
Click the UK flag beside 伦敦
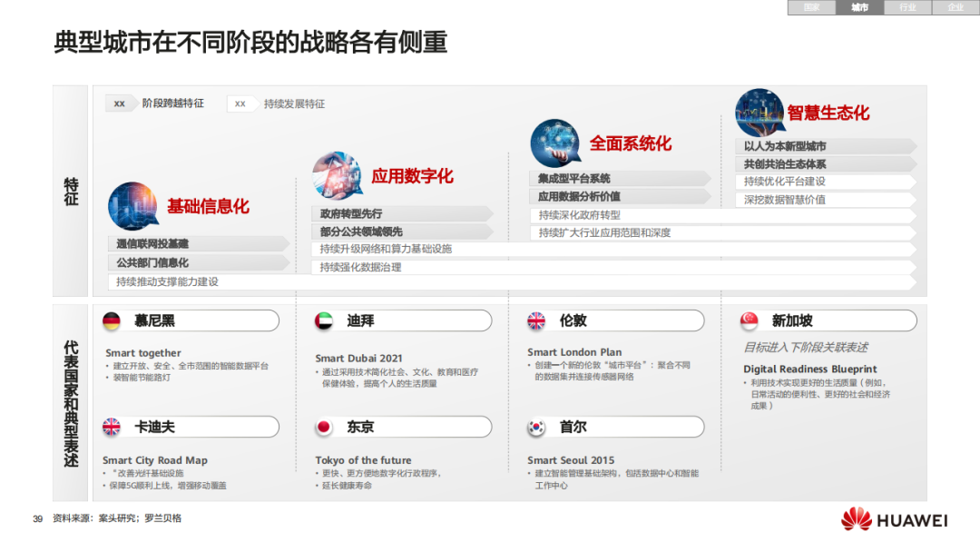pyautogui.click(x=534, y=320)
